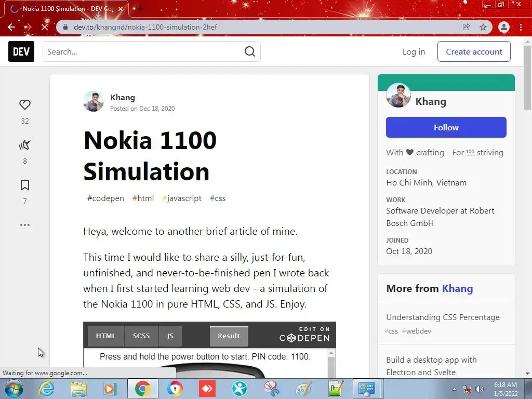This screenshot has height=399, width=532.
Task: Click the search magnifier icon
Action: [250, 51]
